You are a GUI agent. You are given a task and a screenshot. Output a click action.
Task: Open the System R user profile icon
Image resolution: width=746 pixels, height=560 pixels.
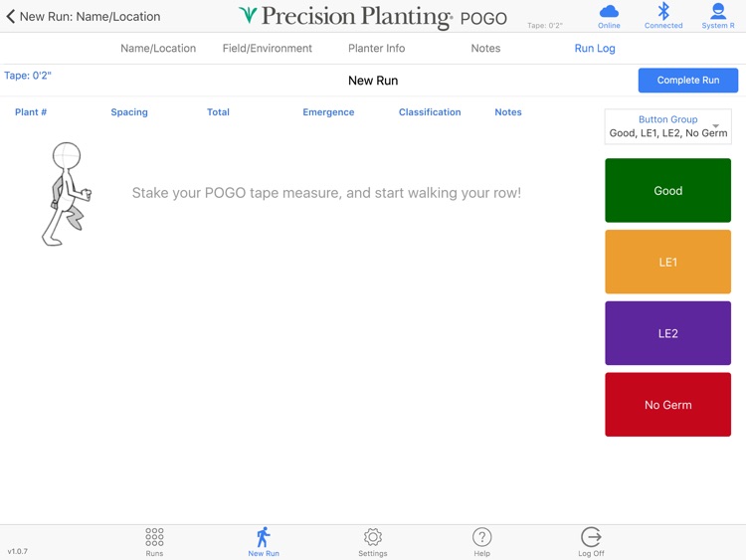point(718,16)
